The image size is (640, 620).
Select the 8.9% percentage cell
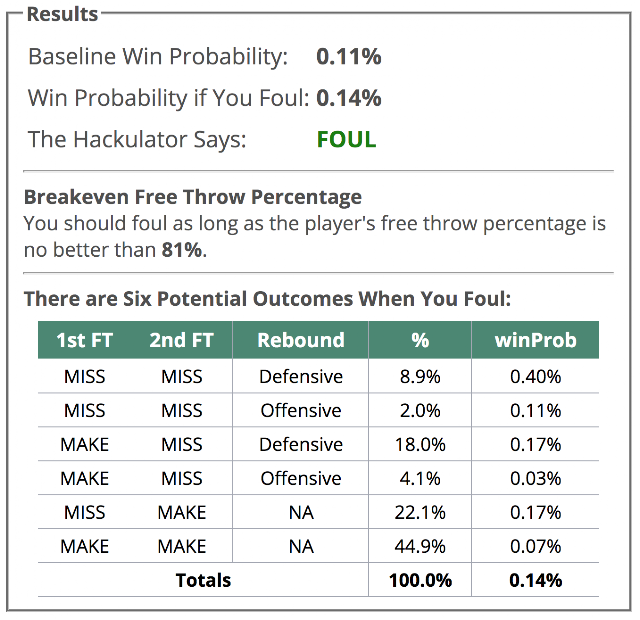tap(420, 376)
